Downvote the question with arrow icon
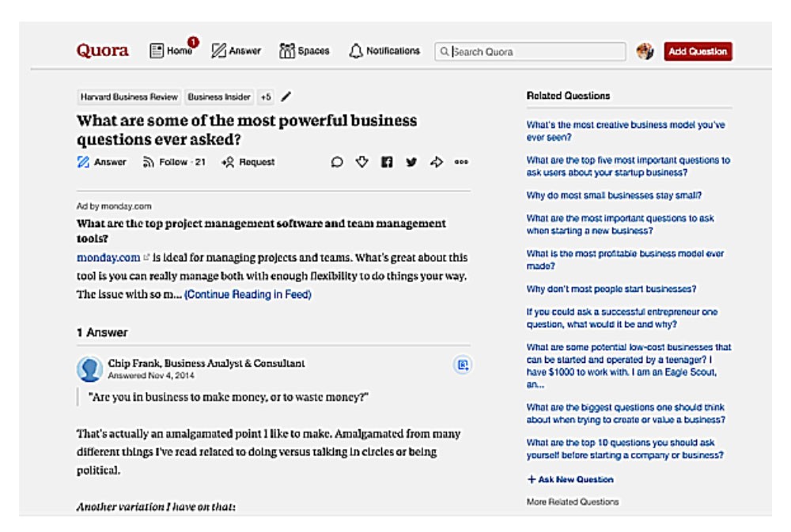 click(361, 162)
